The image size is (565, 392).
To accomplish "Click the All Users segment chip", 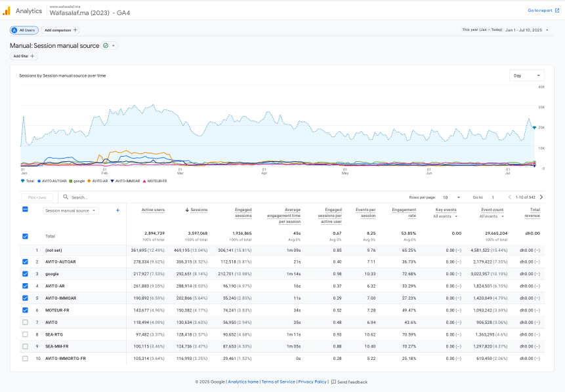I will (x=24, y=30).
